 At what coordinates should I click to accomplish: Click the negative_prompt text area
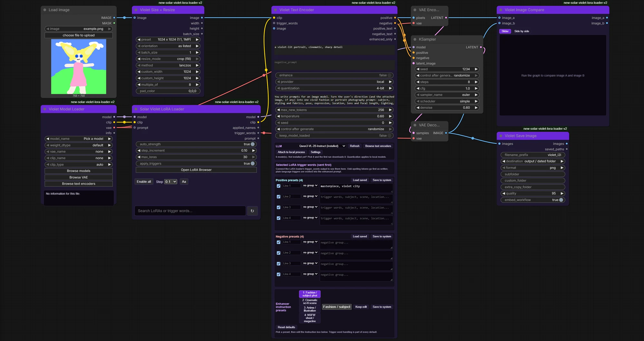334,65
